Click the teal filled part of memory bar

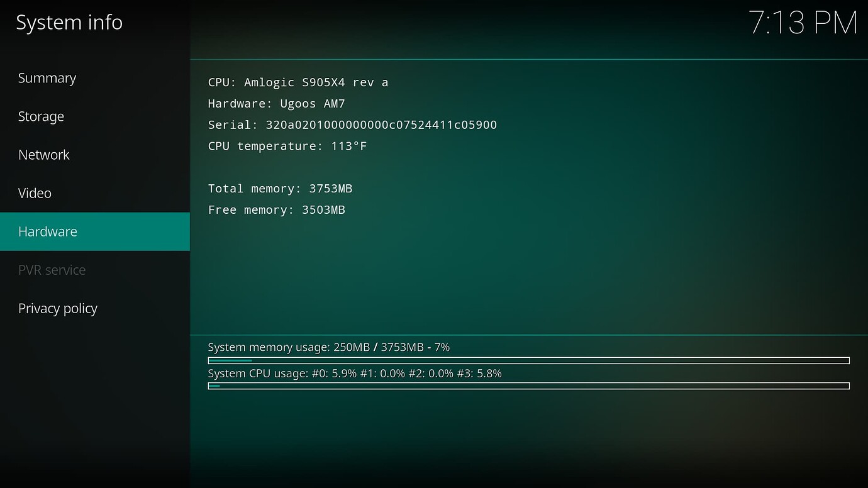point(230,360)
